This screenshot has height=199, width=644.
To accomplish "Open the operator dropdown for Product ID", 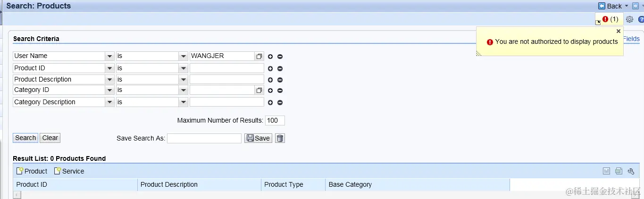I will click(x=184, y=68).
